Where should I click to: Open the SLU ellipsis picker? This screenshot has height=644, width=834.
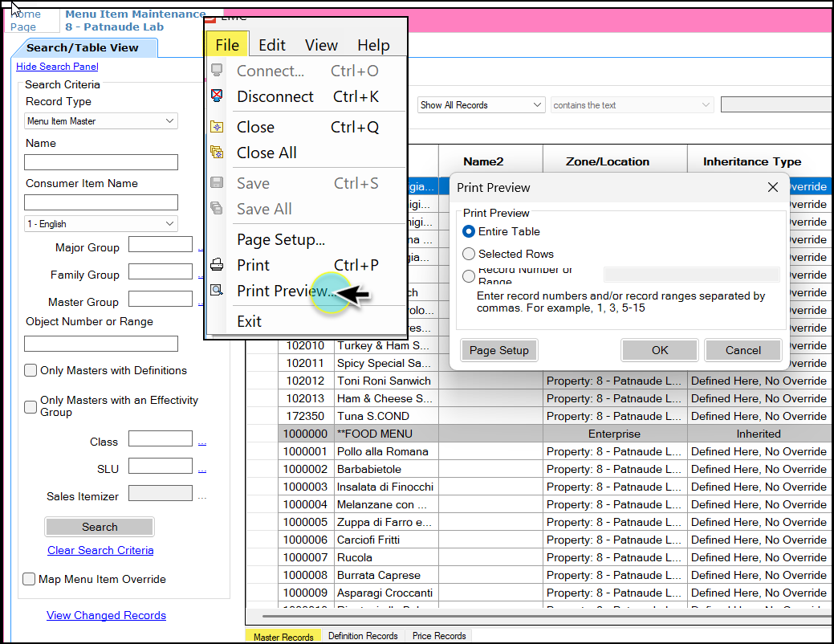pyautogui.click(x=201, y=470)
